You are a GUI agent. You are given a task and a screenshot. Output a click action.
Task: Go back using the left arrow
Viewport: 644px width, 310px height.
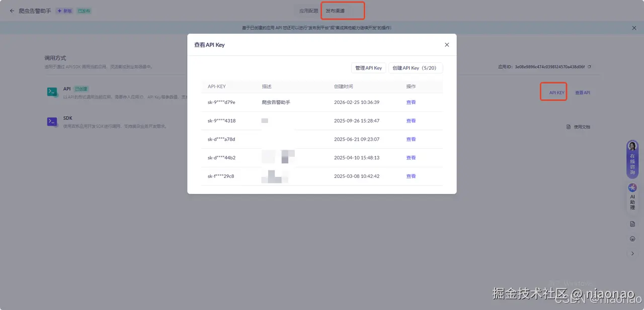11,11
